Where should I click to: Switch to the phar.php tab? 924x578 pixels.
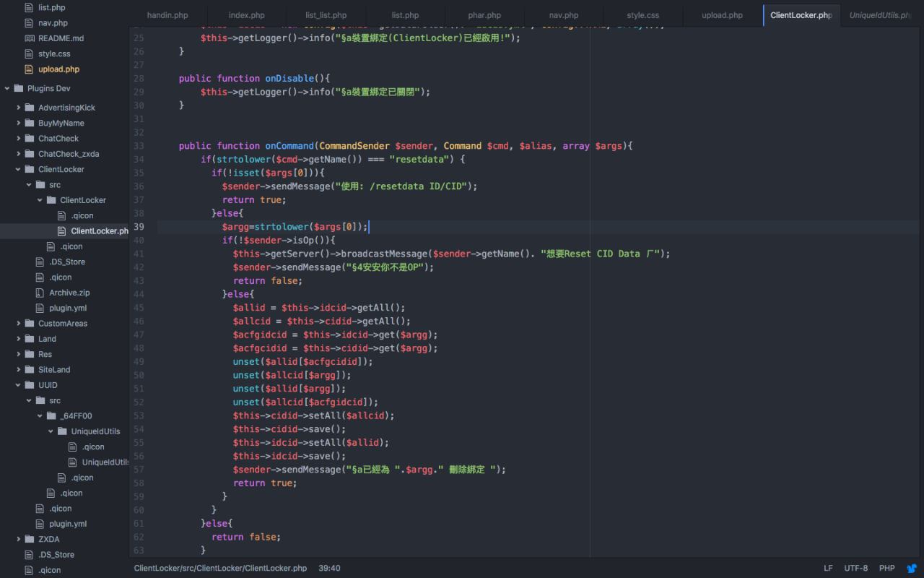(484, 15)
